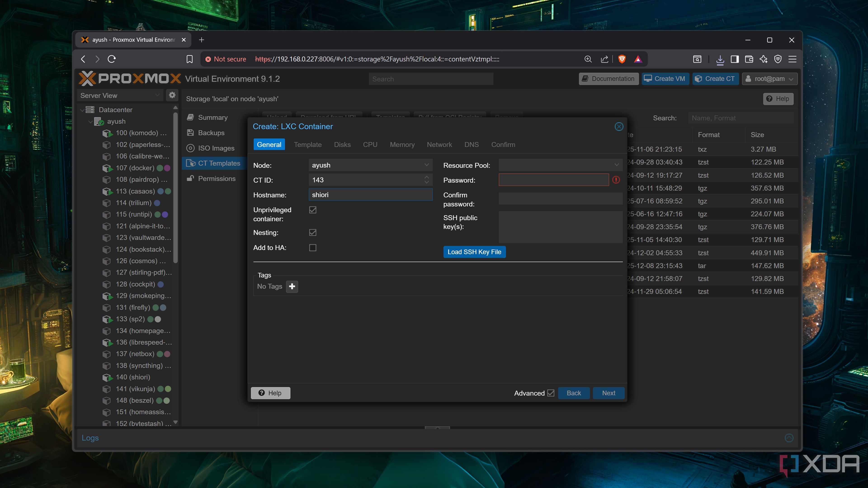Click the password field warning icon
This screenshot has width=868, height=488.
point(616,180)
